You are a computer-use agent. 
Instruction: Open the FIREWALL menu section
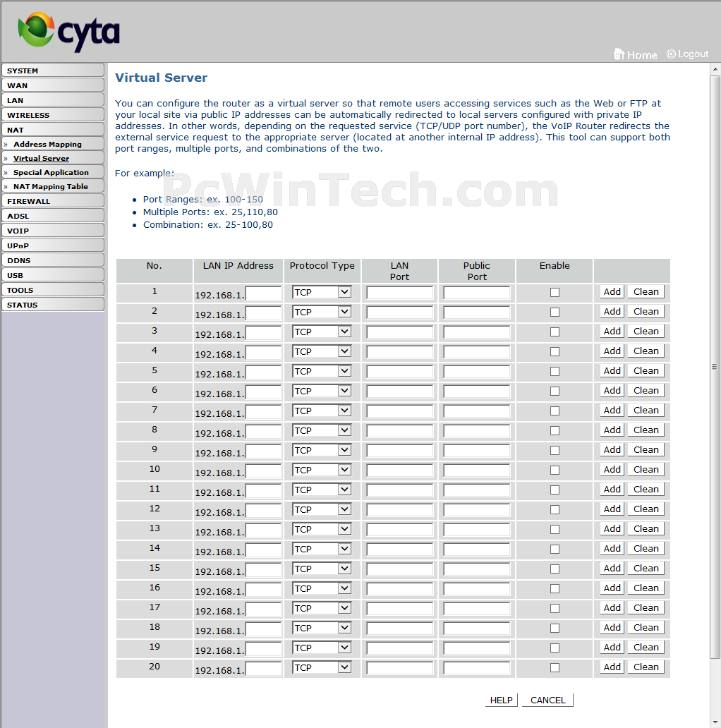pyautogui.click(x=53, y=201)
